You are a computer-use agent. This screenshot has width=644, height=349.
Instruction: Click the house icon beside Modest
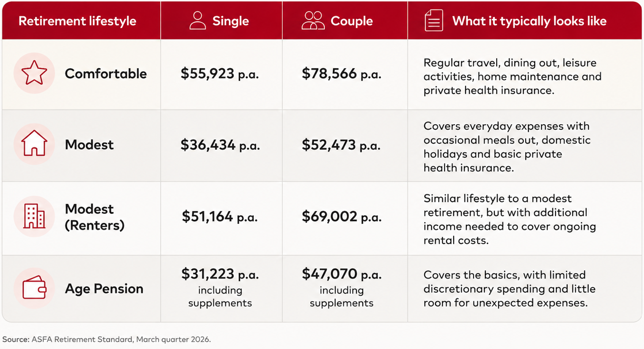tap(34, 144)
